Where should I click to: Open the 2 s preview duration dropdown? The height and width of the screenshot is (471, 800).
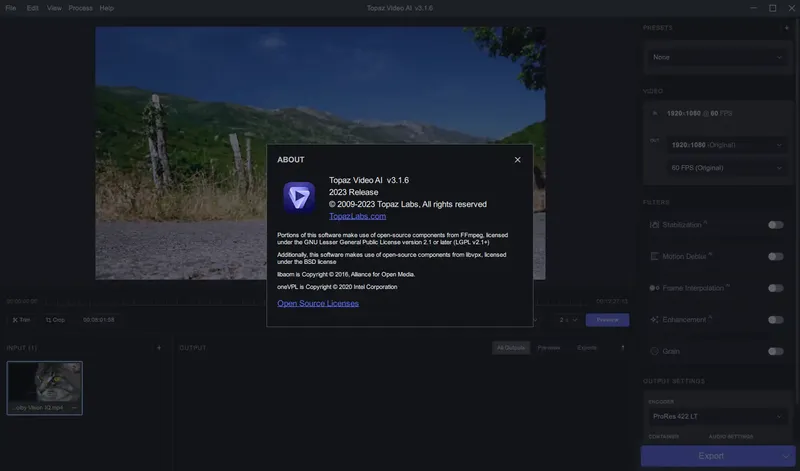(x=568, y=320)
